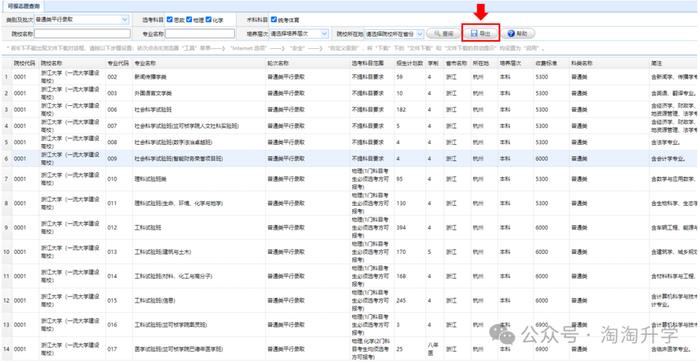This screenshot has height=363, width=700.
Task: Select major code cell 002
Action: 112,77
